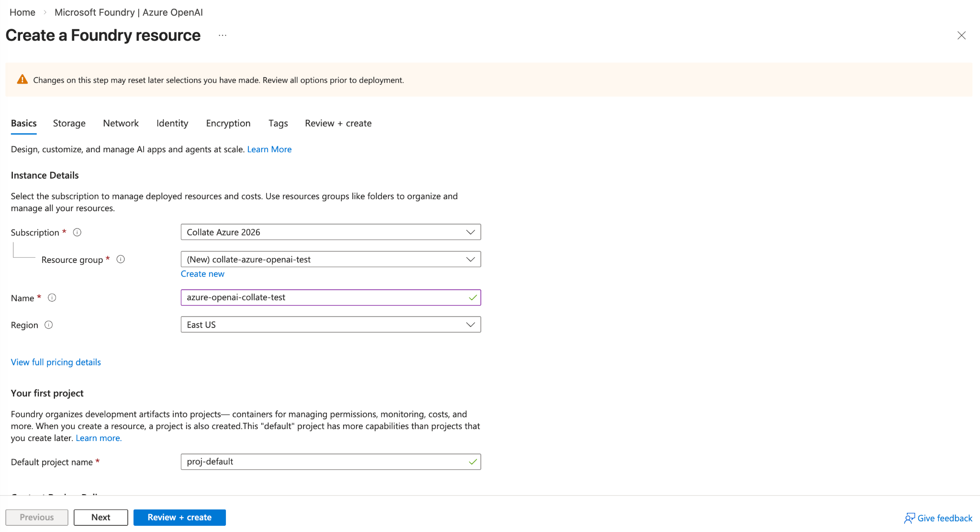The height and width of the screenshot is (532, 980).
Task: Click the Your first project heading
Action: (47, 393)
